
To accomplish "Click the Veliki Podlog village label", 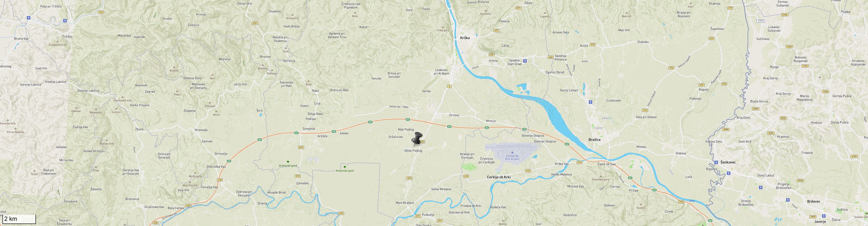I will coord(413,151).
